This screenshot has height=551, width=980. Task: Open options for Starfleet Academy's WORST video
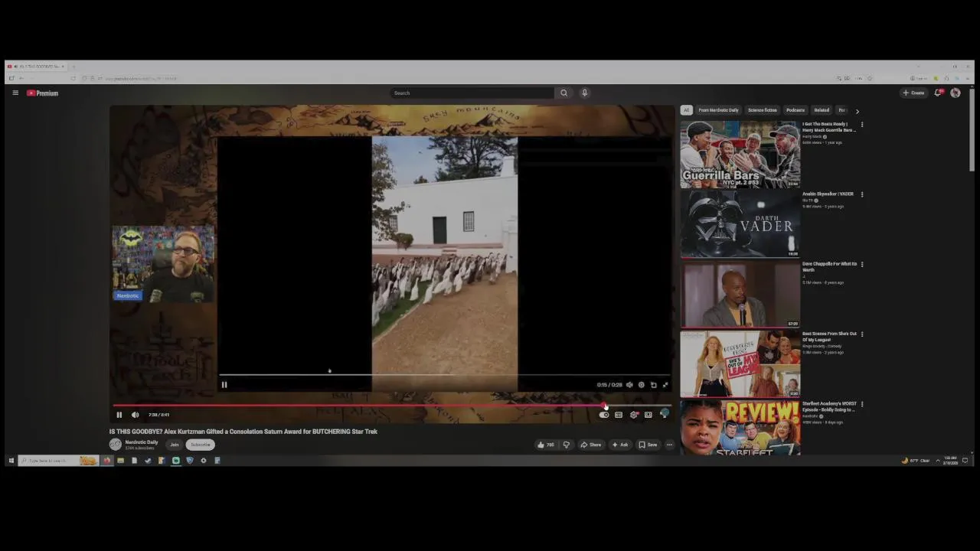pyautogui.click(x=862, y=404)
